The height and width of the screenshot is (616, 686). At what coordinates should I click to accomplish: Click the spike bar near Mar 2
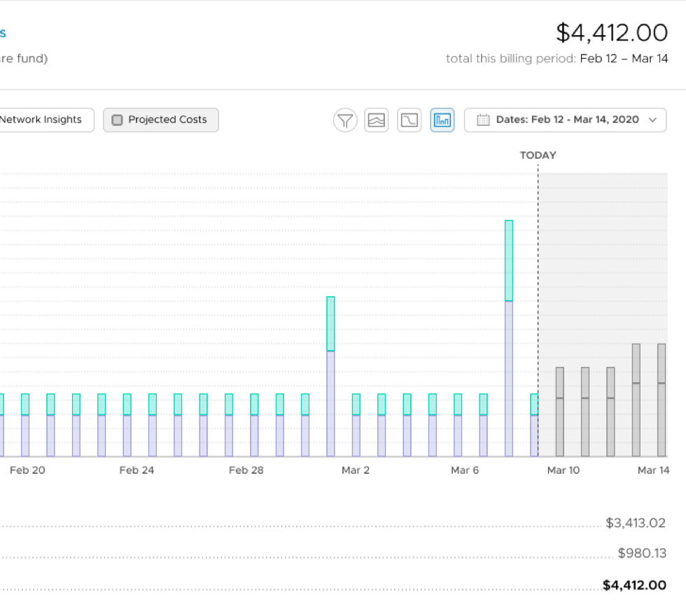point(330,377)
